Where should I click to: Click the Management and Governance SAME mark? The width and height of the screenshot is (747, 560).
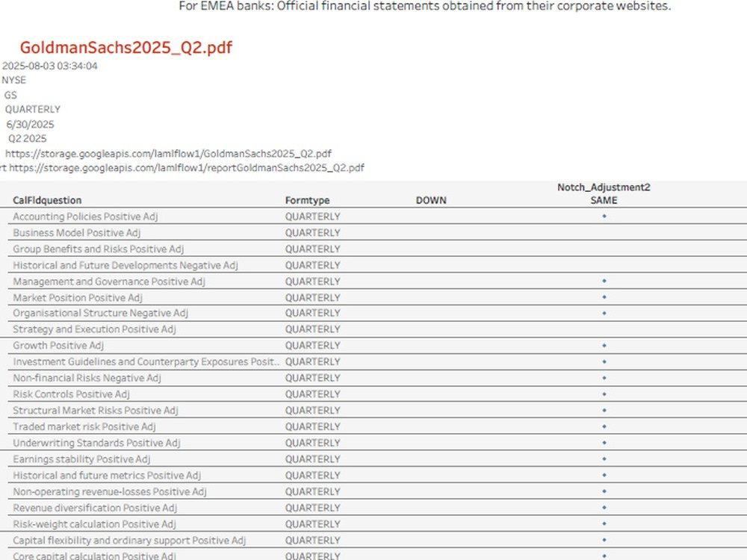coord(604,281)
